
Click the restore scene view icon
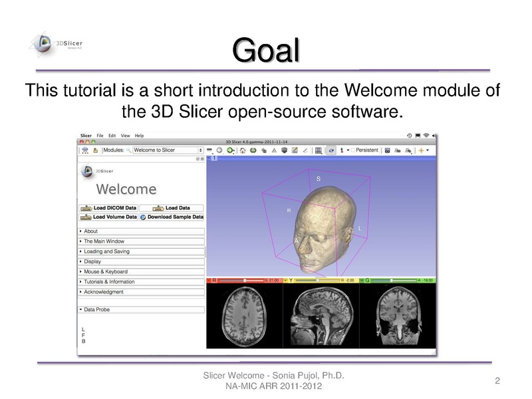pos(408,150)
